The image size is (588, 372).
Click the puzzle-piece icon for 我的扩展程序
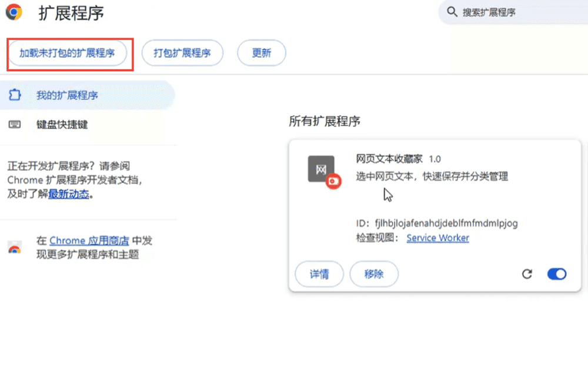(x=15, y=95)
